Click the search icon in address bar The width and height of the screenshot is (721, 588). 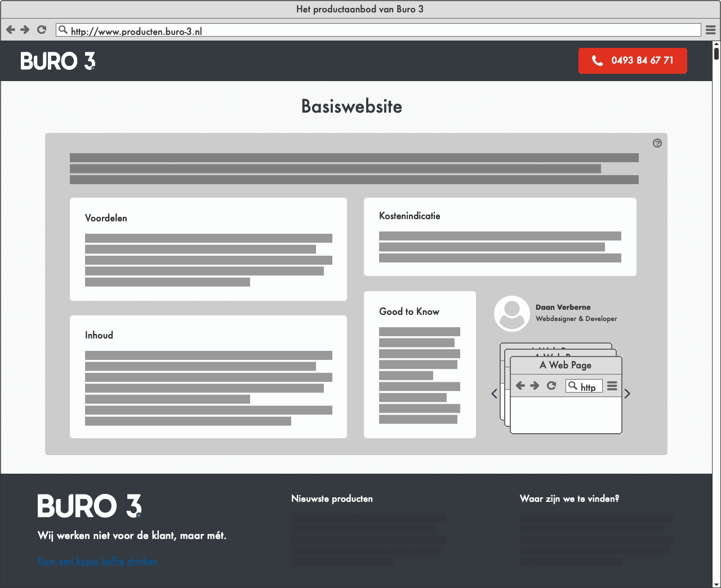tap(63, 30)
